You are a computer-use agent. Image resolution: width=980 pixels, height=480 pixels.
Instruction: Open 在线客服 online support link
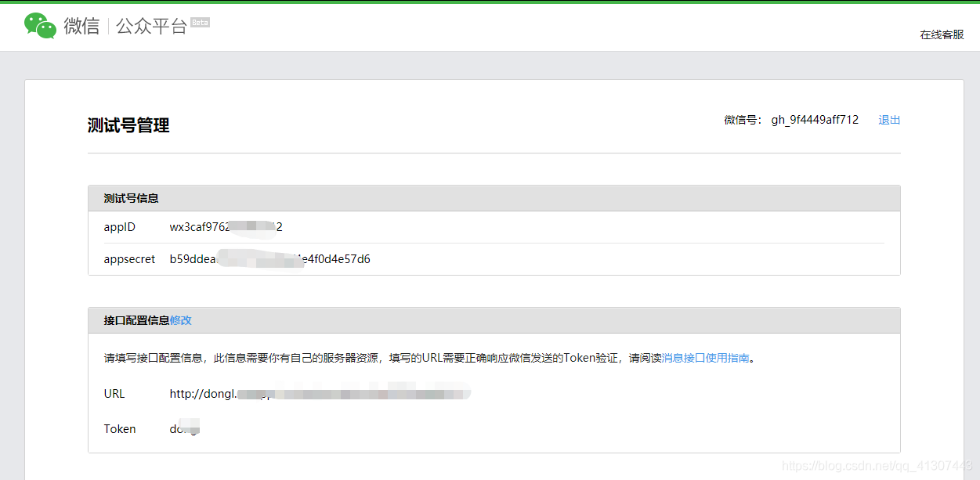942,34
